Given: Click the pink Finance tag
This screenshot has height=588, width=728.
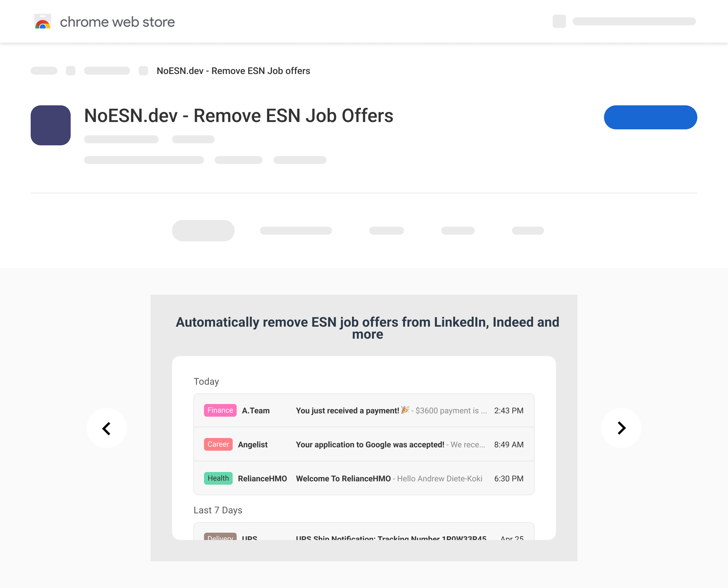Looking at the screenshot, I should pos(220,410).
